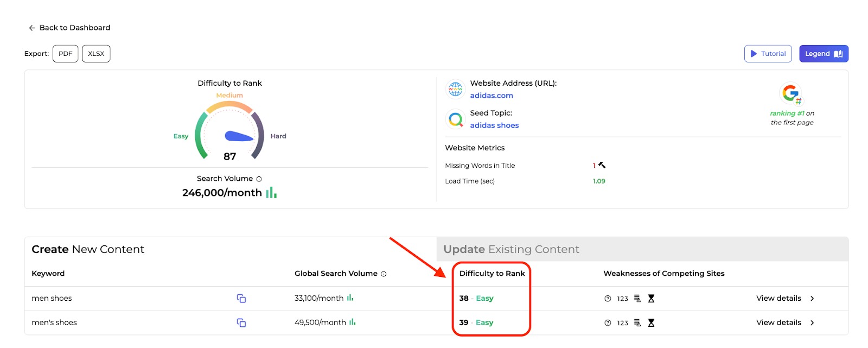The height and width of the screenshot is (348, 868).
Task: Click bar chart icon beside 33,100/month
Action: point(350,298)
